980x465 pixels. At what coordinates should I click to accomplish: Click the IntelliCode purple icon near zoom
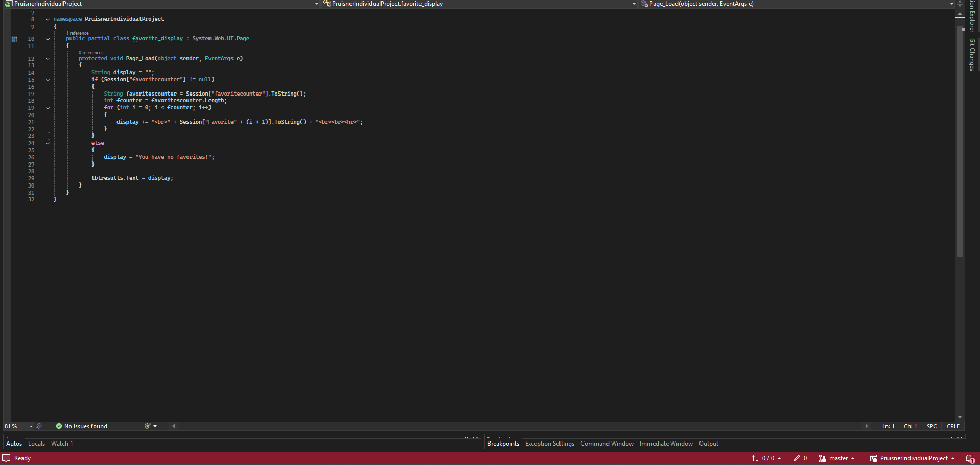[39, 426]
